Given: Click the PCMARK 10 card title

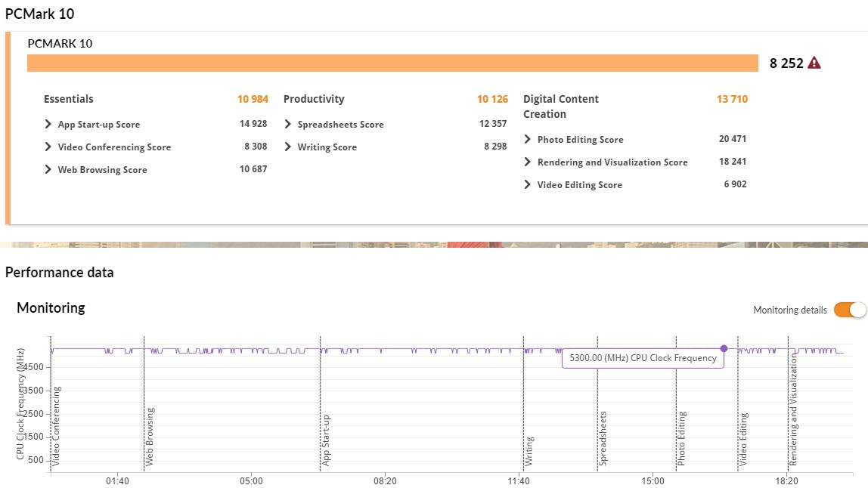Looking at the screenshot, I should point(60,43).
